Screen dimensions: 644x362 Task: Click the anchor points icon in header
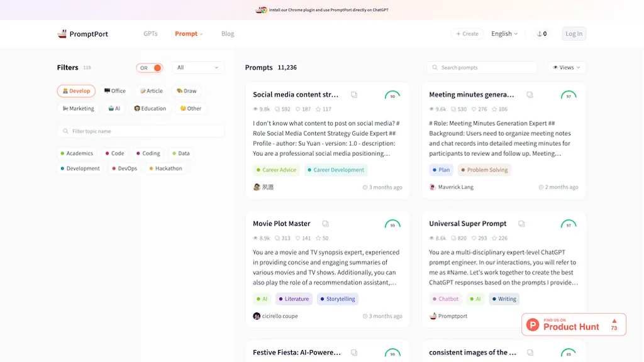coord(539,34)
